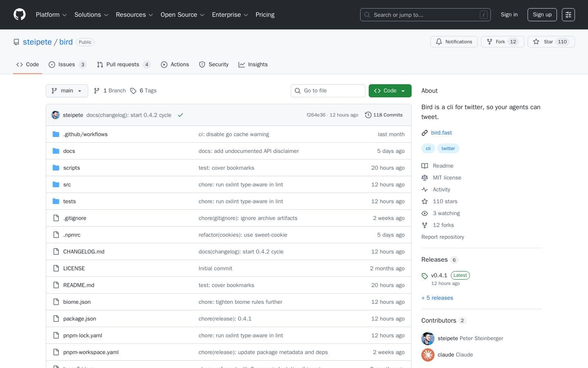588x368 pixels.
Task: Switch to the Pull requests tab
Action: tap(123, 64)
